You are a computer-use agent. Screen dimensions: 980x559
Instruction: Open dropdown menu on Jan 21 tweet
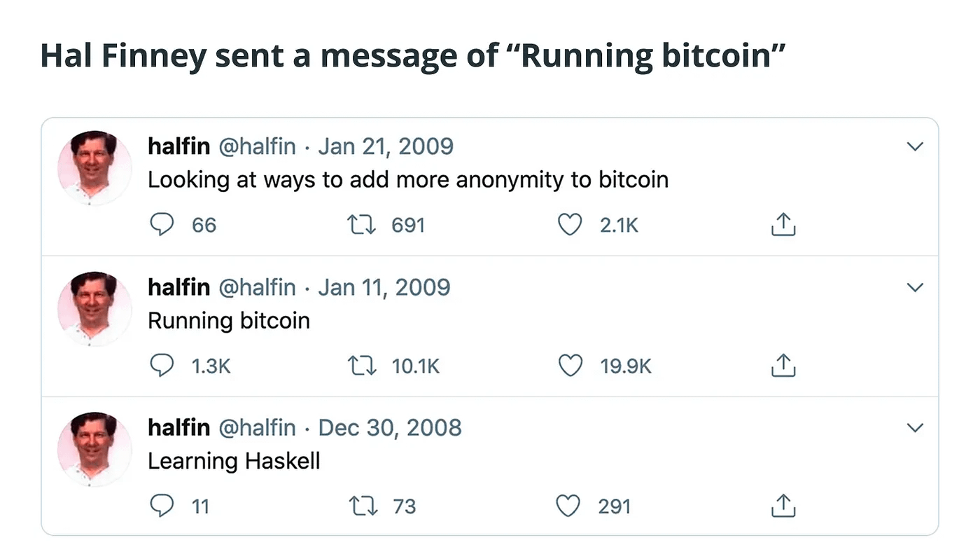coord(915,146)
